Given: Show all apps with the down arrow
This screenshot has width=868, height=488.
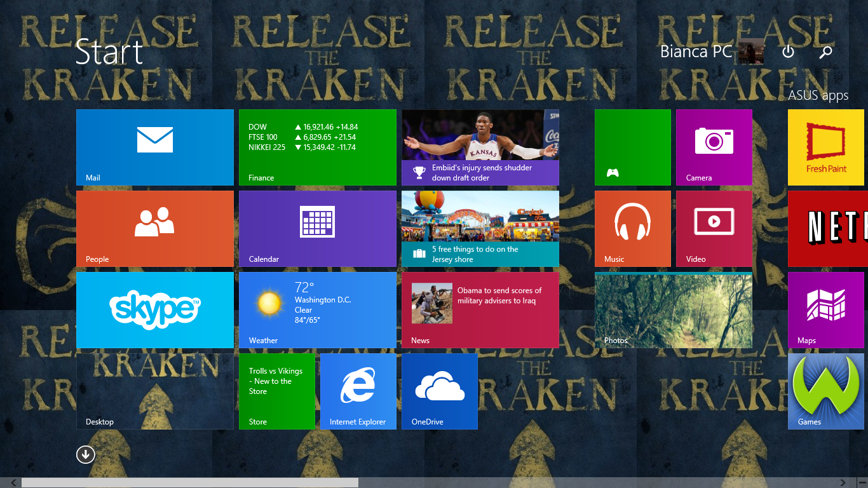Looking at the screenshot, I should [x=86, y=454].
